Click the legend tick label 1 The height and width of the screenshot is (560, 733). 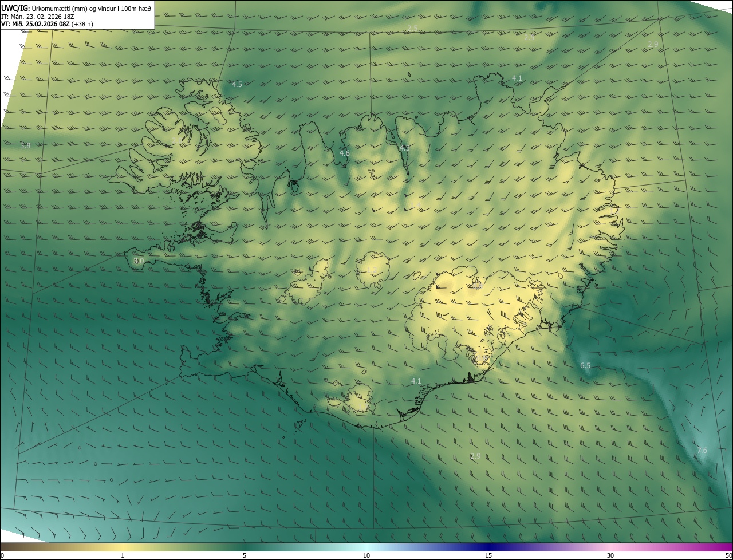tap(123, 555)
